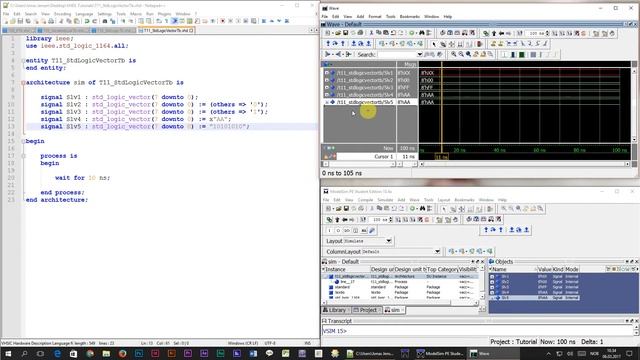Viewport: 640px width, 360px height.
Task: Click Name column header in Objects panel
Action: (512, 269)
